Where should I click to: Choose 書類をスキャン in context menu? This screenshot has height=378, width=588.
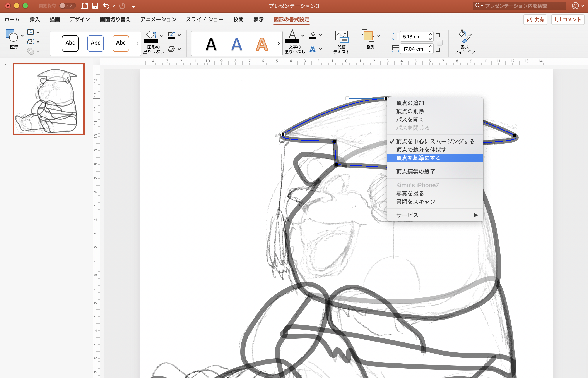click(x=435, y=202)
